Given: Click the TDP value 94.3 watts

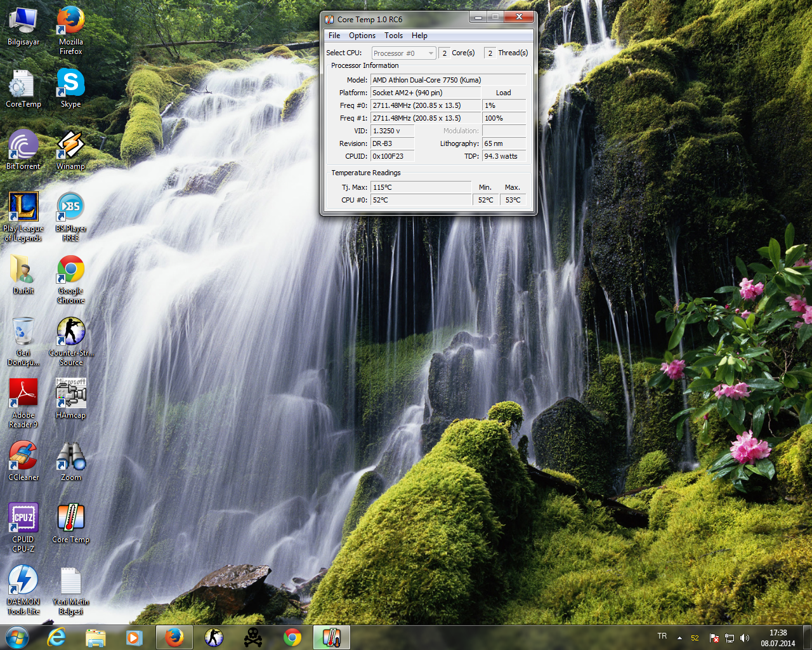Looking at the screenshot, I should point(504,156).
